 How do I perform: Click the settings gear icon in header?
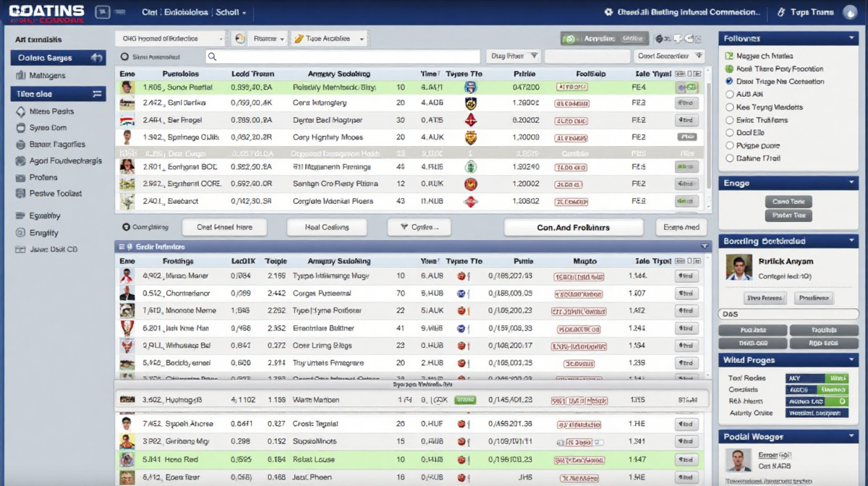(608, 12)
